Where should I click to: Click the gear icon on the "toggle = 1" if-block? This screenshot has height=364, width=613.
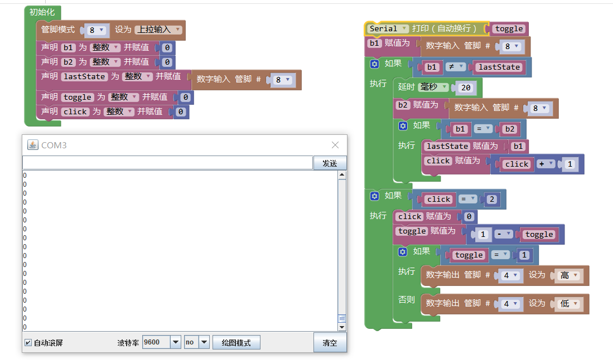pyautogui.click(x=403, y=252)
